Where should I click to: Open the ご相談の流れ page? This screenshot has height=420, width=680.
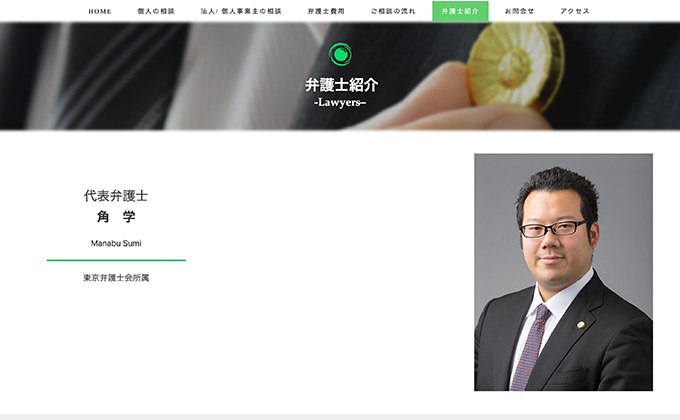coord(393,11)
